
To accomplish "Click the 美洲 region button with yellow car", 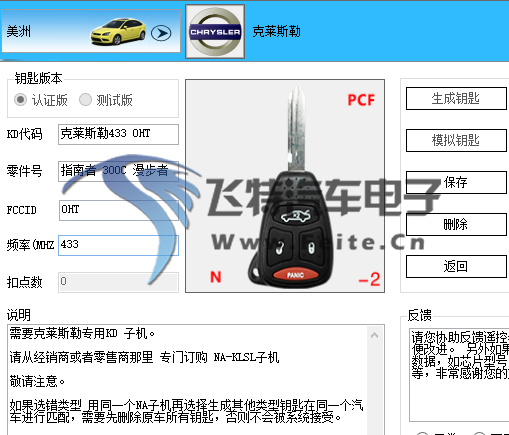I will (x=91, y=31).
